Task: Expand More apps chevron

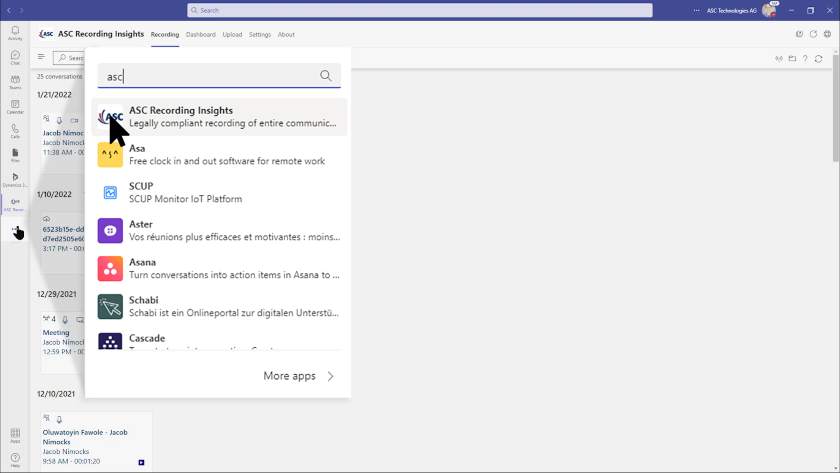Action: pyautogui.click(x=331, y=376)
